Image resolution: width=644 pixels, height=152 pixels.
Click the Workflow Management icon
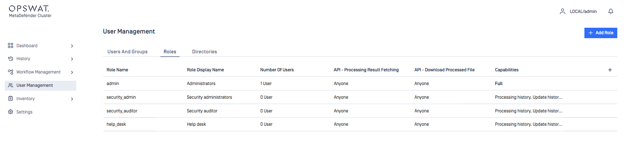pyautogui.click(x=10, y=72)
